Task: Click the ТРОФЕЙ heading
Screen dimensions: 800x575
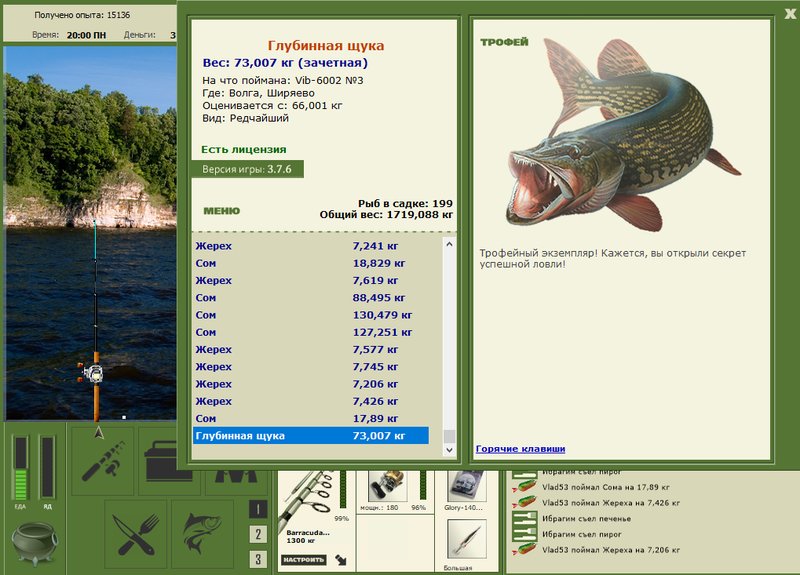Action: coord(504,42)
